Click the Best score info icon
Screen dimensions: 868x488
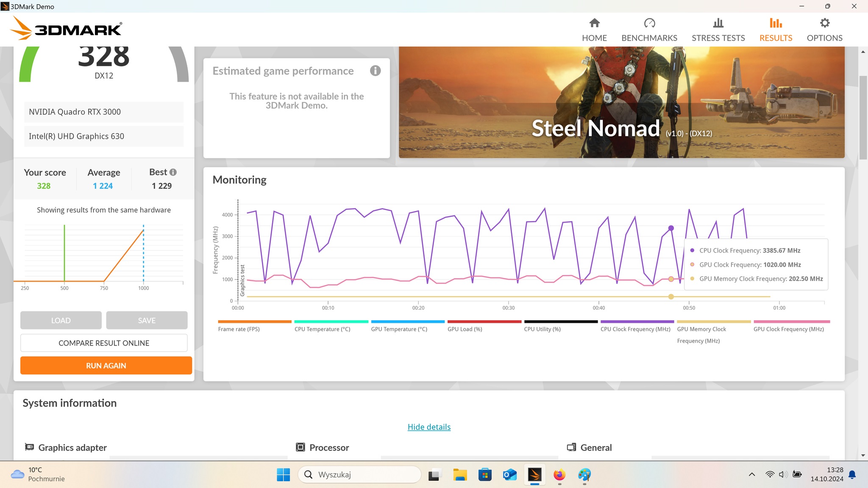[173, 172]
